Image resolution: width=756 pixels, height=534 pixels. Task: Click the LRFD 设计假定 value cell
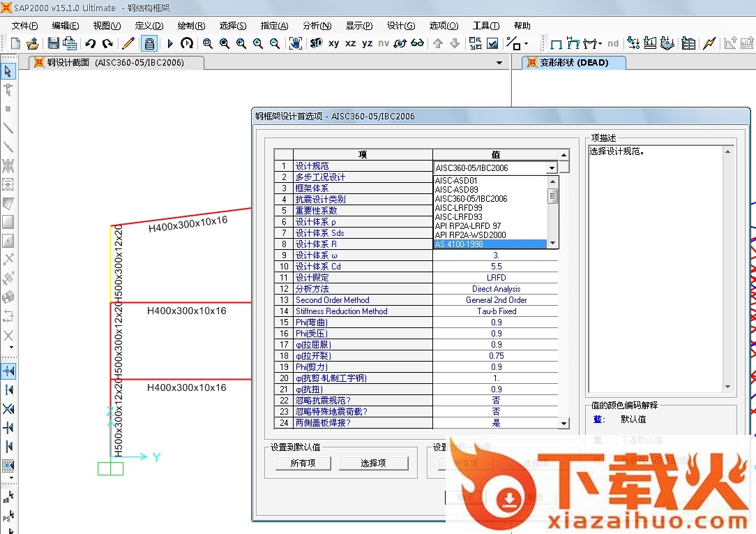click(496, 278)
